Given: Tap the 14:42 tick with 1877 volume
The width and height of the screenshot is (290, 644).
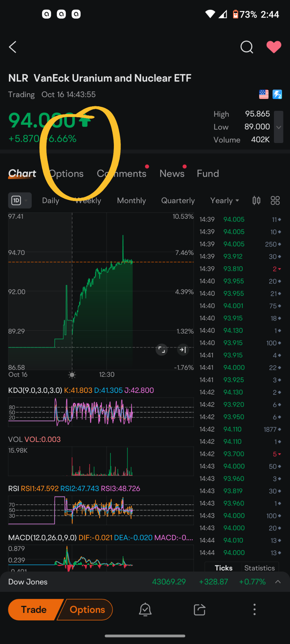Looking at the screenshot, I should click(x=240, y=429).
